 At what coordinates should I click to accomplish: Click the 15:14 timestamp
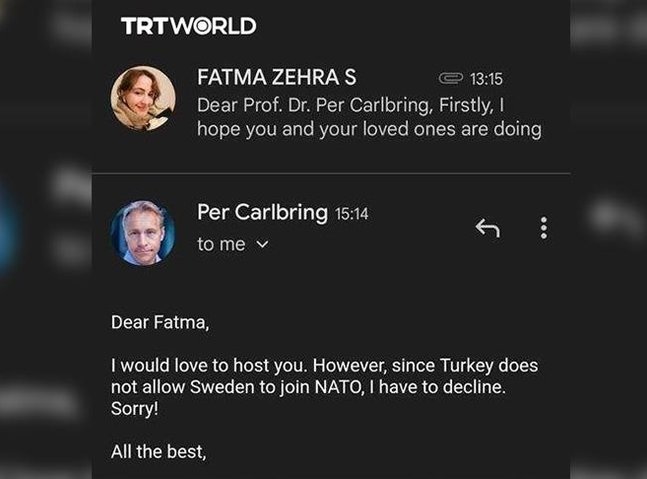pyautogui.click(x=351, y=213)
